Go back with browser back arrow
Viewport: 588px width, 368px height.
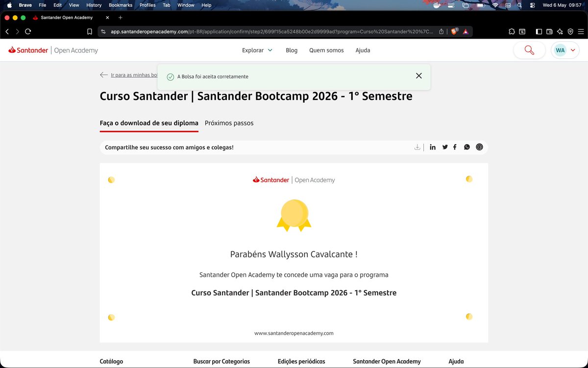pos(7,31)
